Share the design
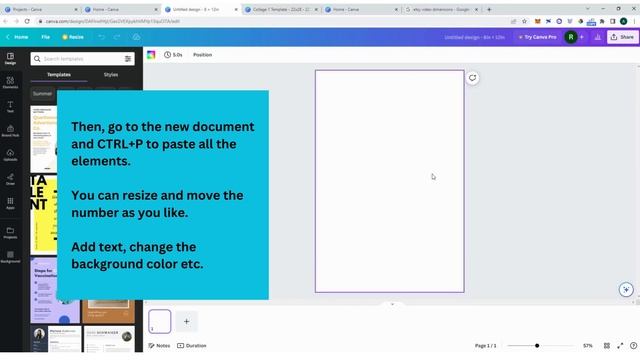 coord(622,37)
